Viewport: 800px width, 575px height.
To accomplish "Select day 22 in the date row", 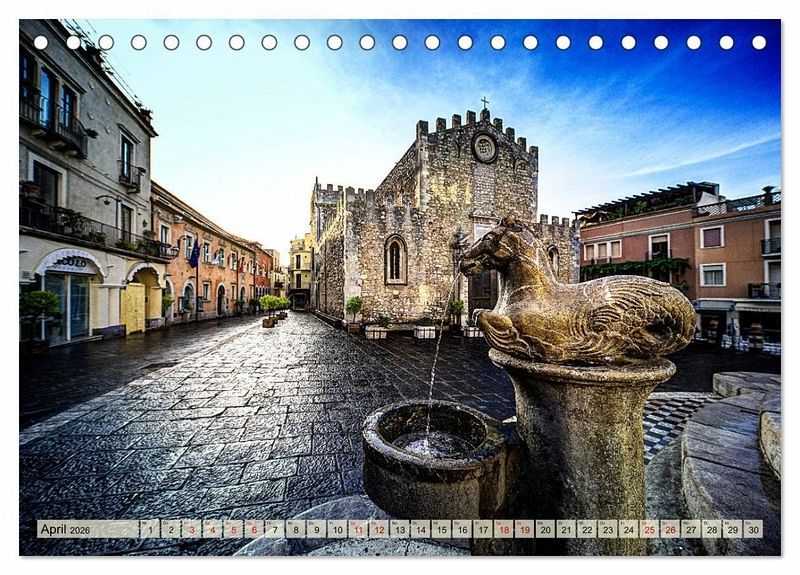I will (x=587, y=529).
